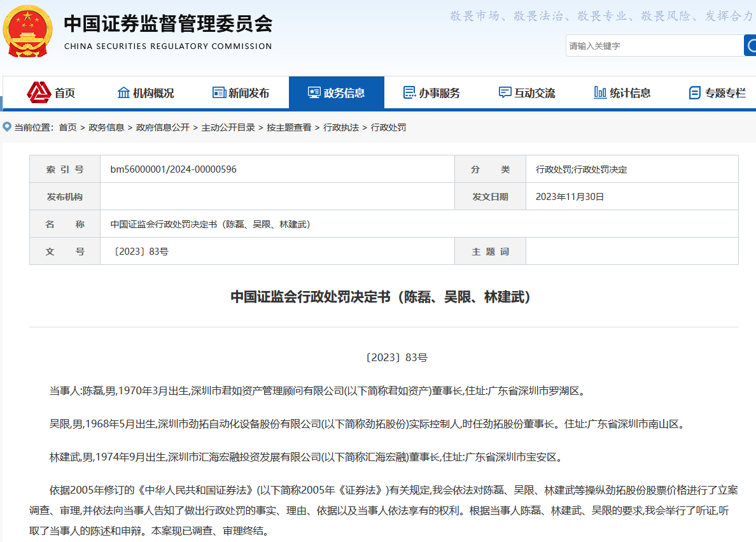Click the paragraph starting 林建武,男,1974年
This screenshot has height=542, width=756.
coord(307,457)
